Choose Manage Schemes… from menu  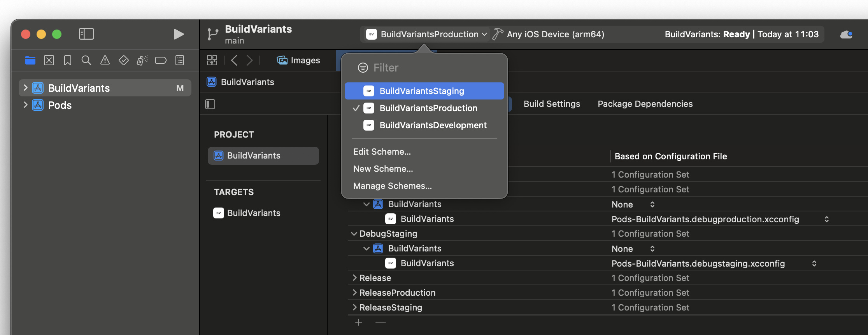coord(393,186)
